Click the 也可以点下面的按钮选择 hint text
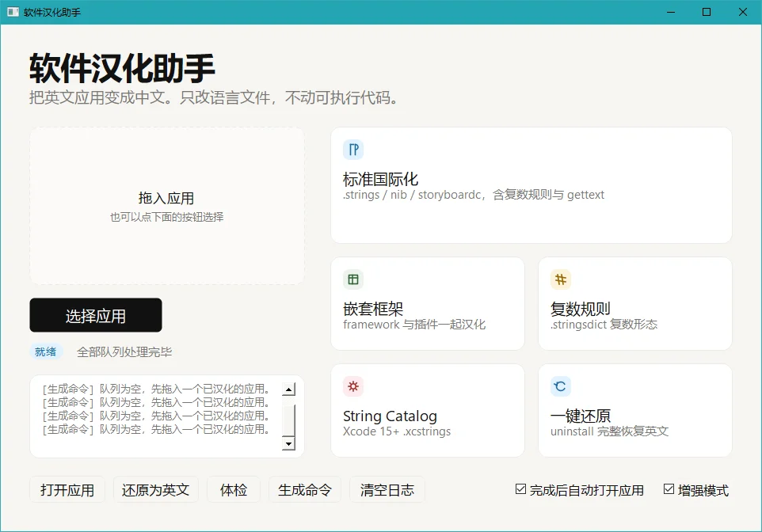Viewport: 762px width, 532px height. [x=167, y=217]
